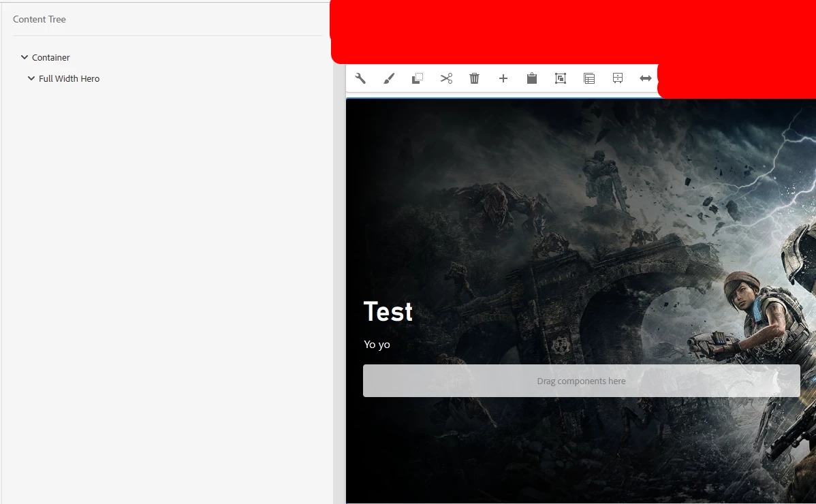Image resolution: width=816 pixels, height=504 pixels.
Task: Click the Group icon in the toolbar
Action: [x=561, y=78]
